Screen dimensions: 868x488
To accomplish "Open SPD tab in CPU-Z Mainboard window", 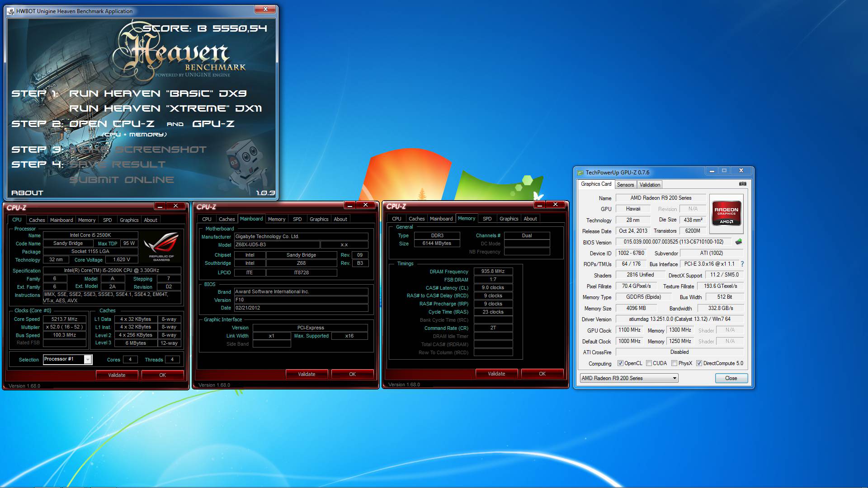I will [297, 219].
